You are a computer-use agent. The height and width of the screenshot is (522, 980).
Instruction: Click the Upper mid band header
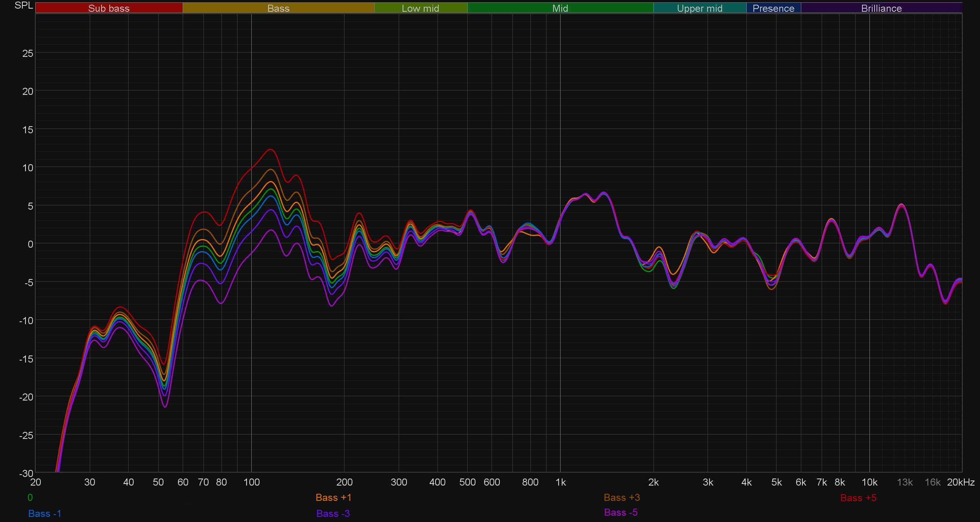click(699, 8)
